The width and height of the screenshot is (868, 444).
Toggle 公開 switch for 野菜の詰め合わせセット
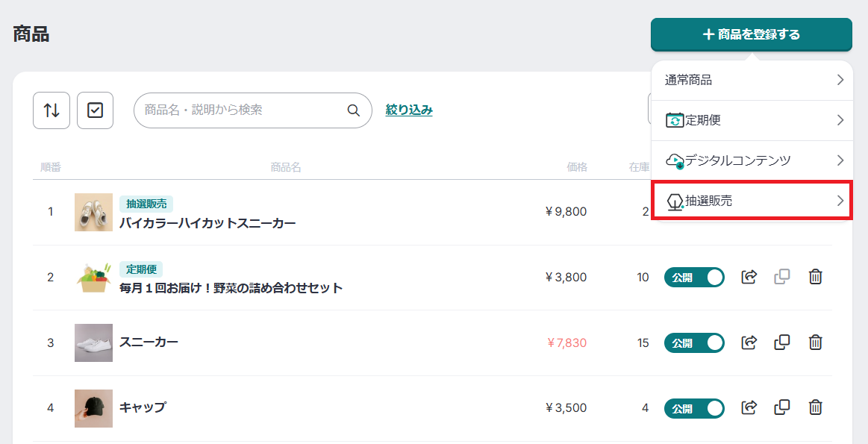[694, 278]
